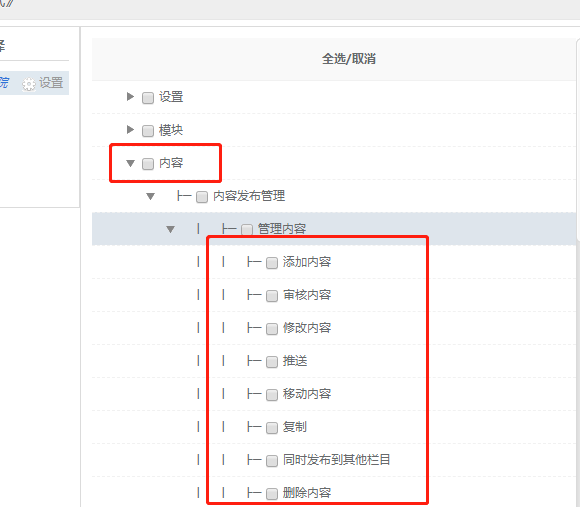
Task: Collapse the 管理内容 node arrow
Action: pyautogui.click(x=170, y=229)
